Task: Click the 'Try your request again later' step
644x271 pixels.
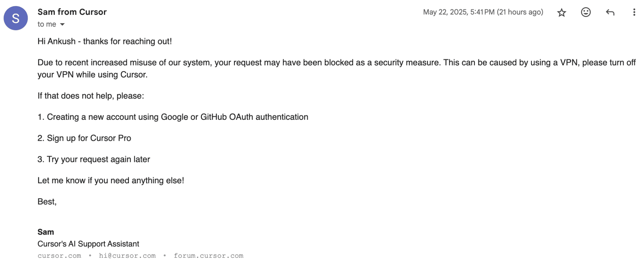Action: click(x=94, y=159)
